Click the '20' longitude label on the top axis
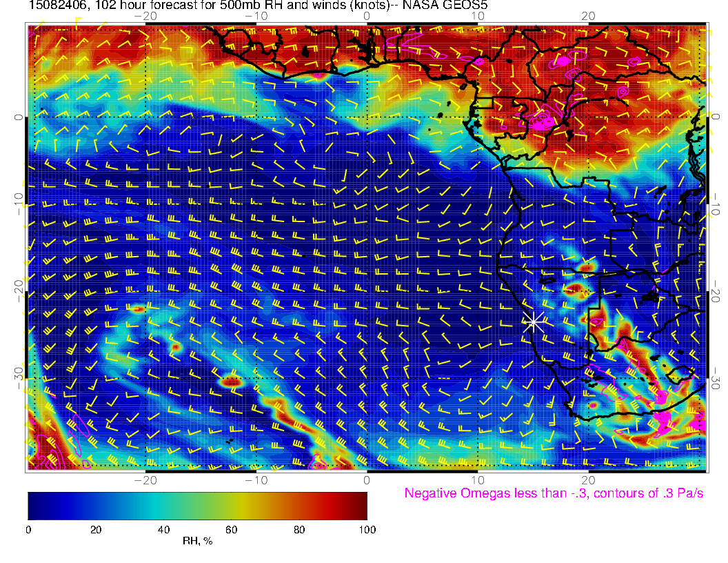This screenshot has width=728, height=563. tap(588, 16)
